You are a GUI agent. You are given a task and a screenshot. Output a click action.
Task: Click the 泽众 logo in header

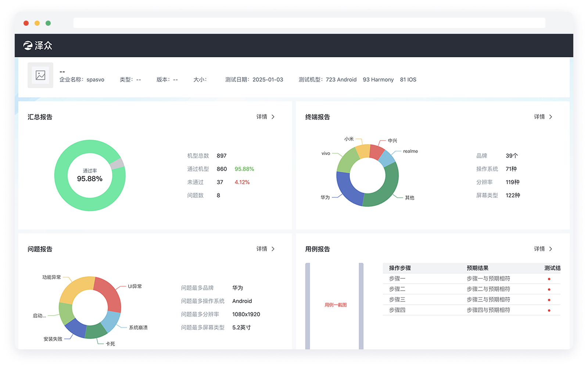tap(38, 46)
